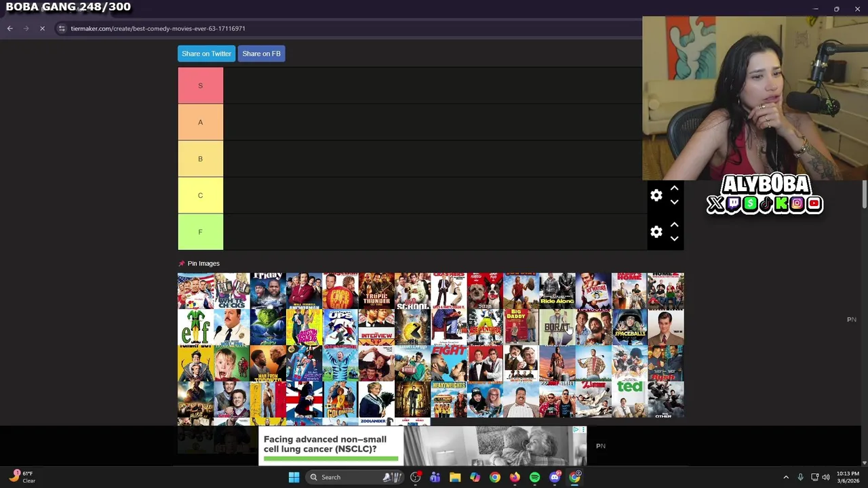
Task: Click the Share on FB button
Action: coord(261,54)
